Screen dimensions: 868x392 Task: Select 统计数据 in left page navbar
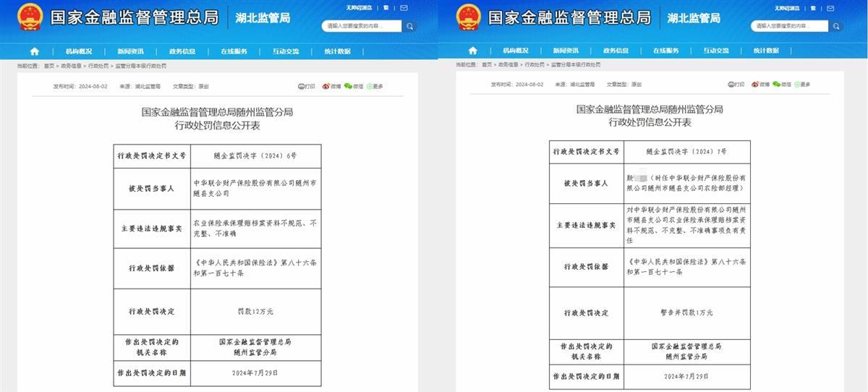(x=337, y=51)
